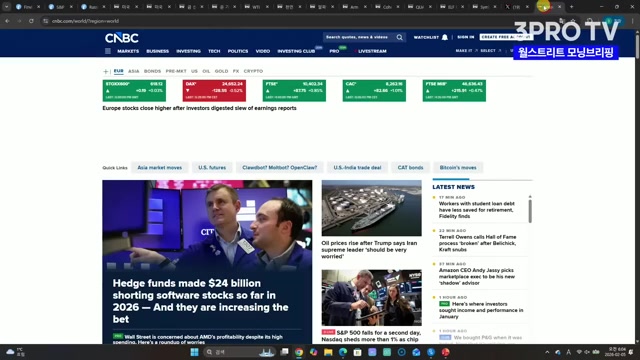The height and width of the screenshot is (360, 640).
Task: Open LIVESTREAM in the nav bar
Action: (x=372, y=51)
